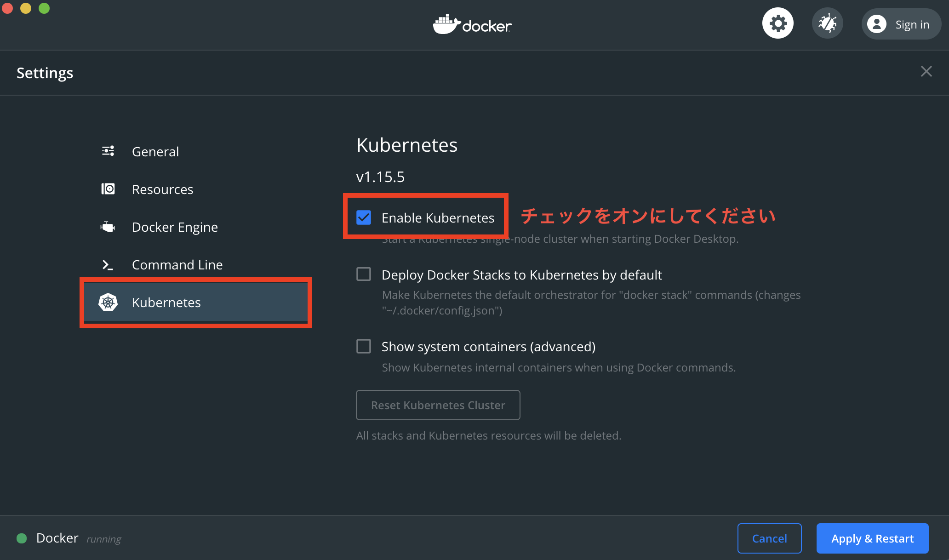Viewport: 949px width, 560px height.
Task: Disable the Enable Kubernetes checkbox
Action: (x=364, y=217)
